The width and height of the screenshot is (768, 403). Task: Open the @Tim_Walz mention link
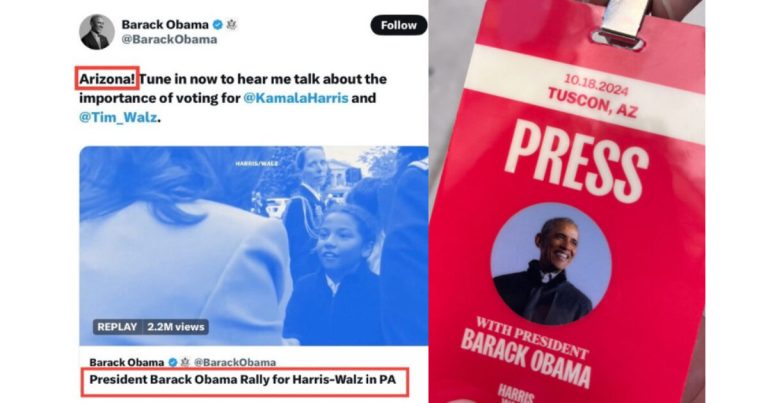point(118,118)
